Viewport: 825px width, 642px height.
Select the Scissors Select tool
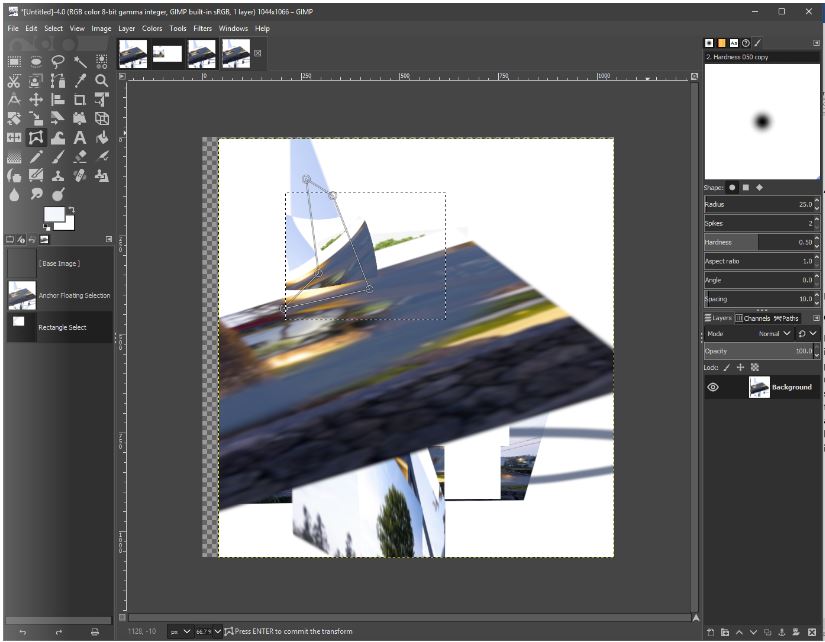[14, 81]
